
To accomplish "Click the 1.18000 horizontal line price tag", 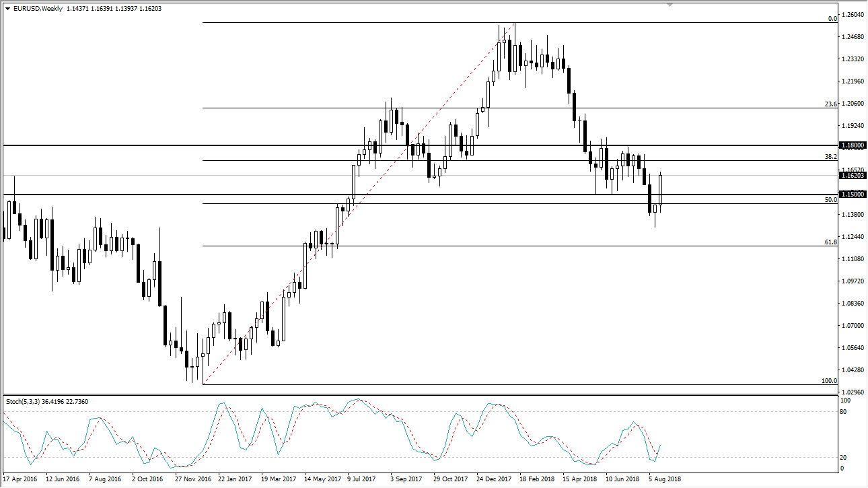I will click(x=853, y=145).
